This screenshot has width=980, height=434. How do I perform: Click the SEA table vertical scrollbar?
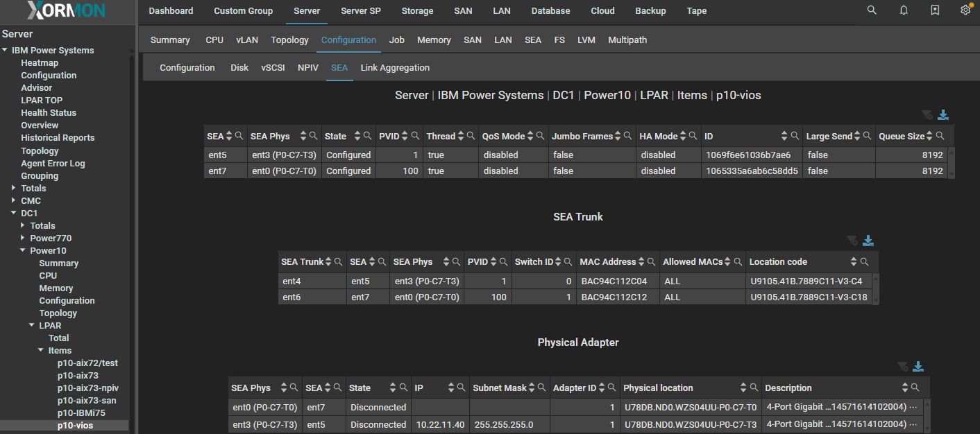[951, 163]
